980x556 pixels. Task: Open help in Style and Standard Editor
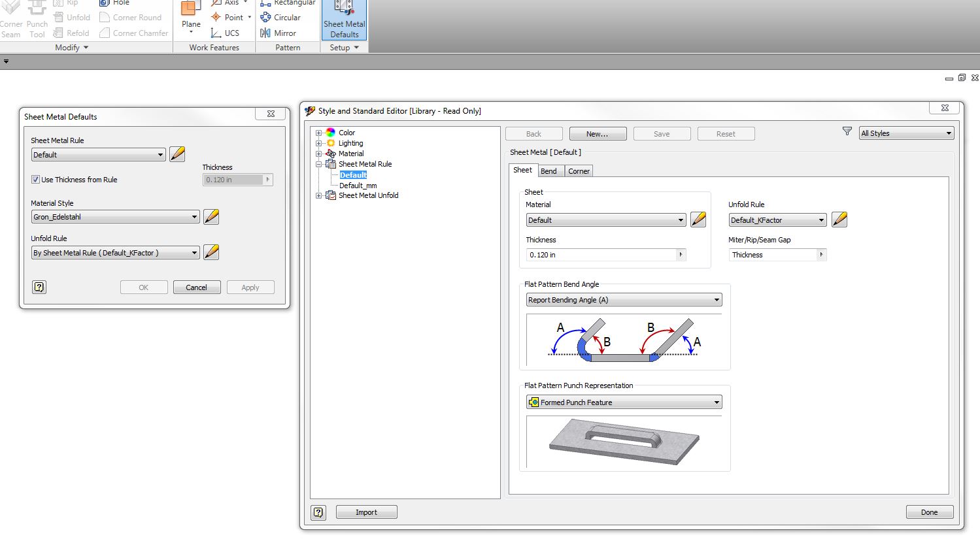(x=318, y=512)
